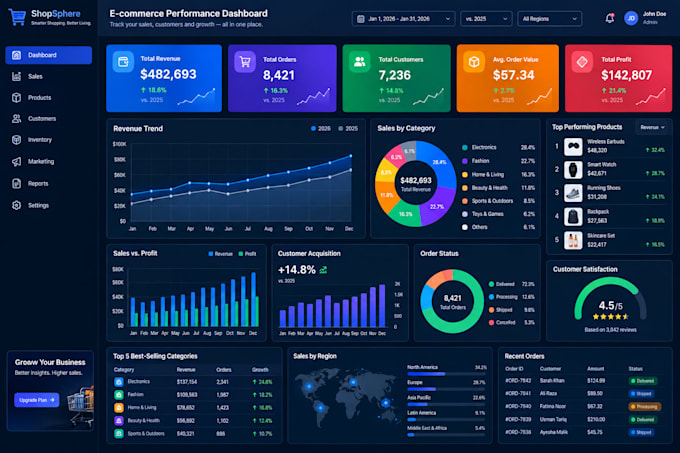This screenshot has height=453, width=680.
Task: Click the North America dot on world map
Action: pyautogui.click(x=309, y=386)
